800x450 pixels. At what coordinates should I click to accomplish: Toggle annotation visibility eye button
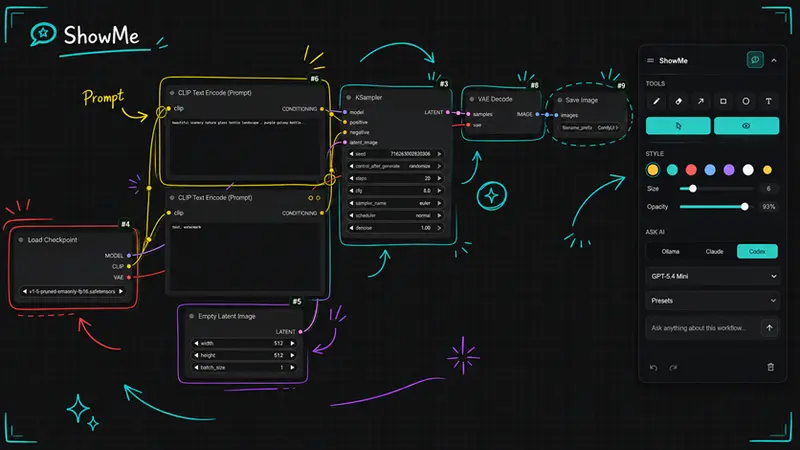746,126
